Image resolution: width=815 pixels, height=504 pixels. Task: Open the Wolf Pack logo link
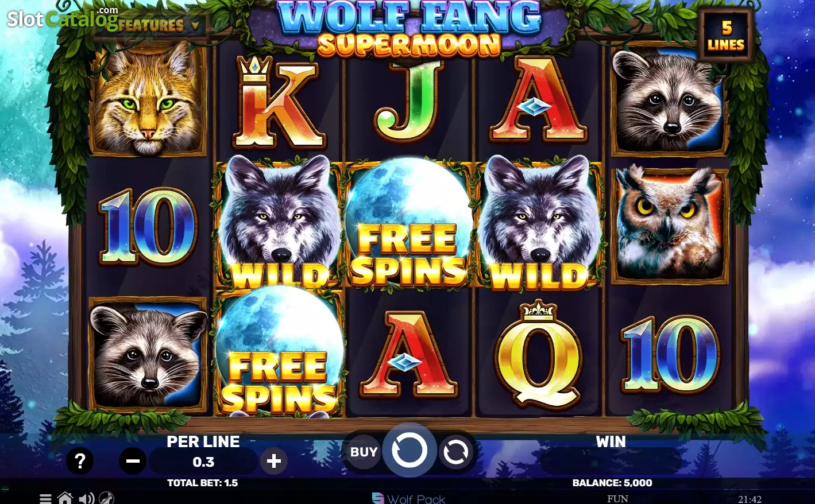[408, 498]
